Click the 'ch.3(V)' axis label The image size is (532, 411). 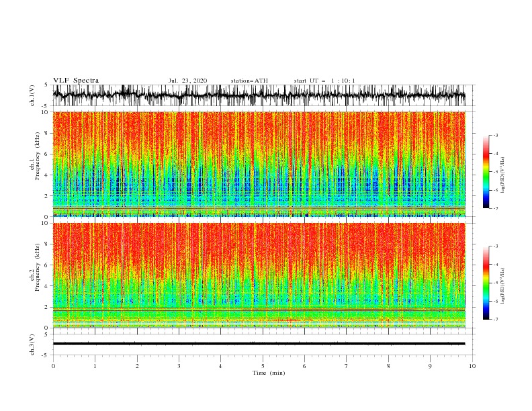pyautogui.click(x=32, y=345)
